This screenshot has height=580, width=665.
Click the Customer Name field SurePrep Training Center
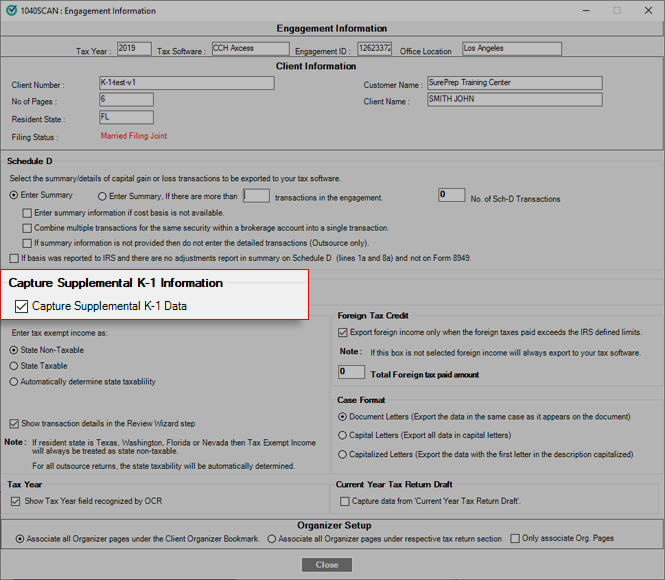pyautogui.click(x=515, y=83)
